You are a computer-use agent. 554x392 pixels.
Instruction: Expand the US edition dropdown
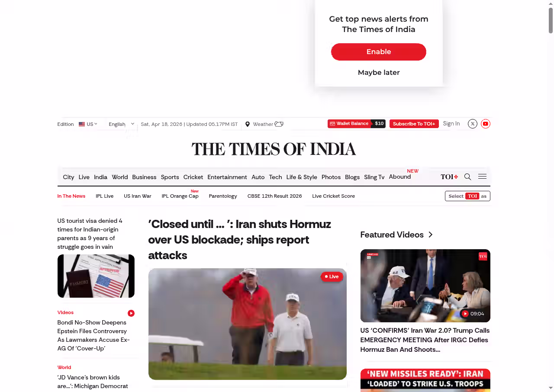88,124
